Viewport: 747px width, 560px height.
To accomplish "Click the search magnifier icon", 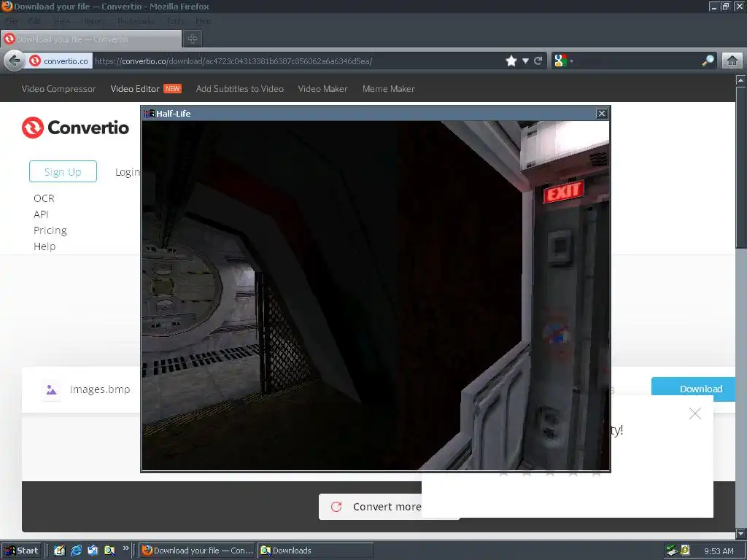I will [x=708, y=61].
